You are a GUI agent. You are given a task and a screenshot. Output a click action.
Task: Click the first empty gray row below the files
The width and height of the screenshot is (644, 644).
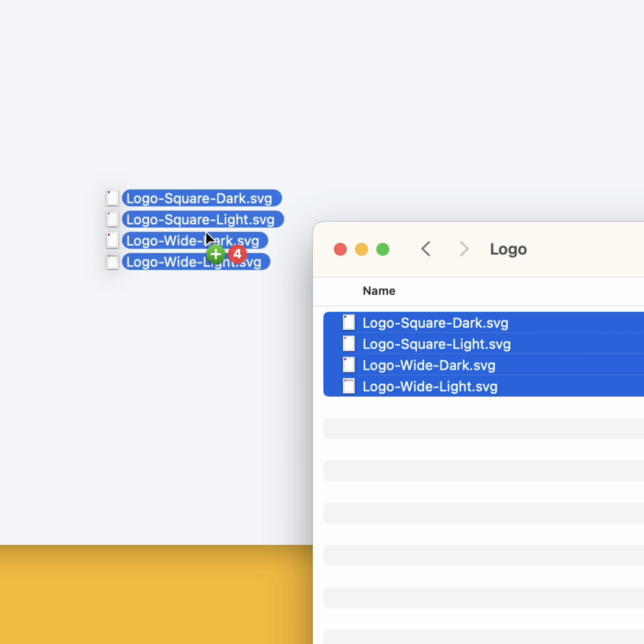coord(483,428)
